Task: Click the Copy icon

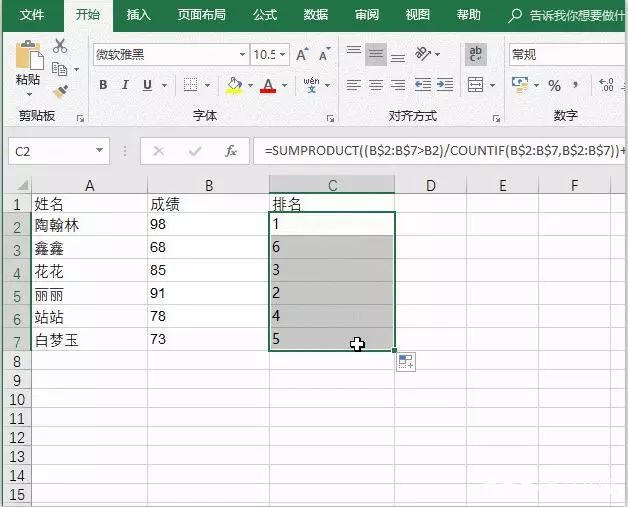Action: tap(60, 69)
